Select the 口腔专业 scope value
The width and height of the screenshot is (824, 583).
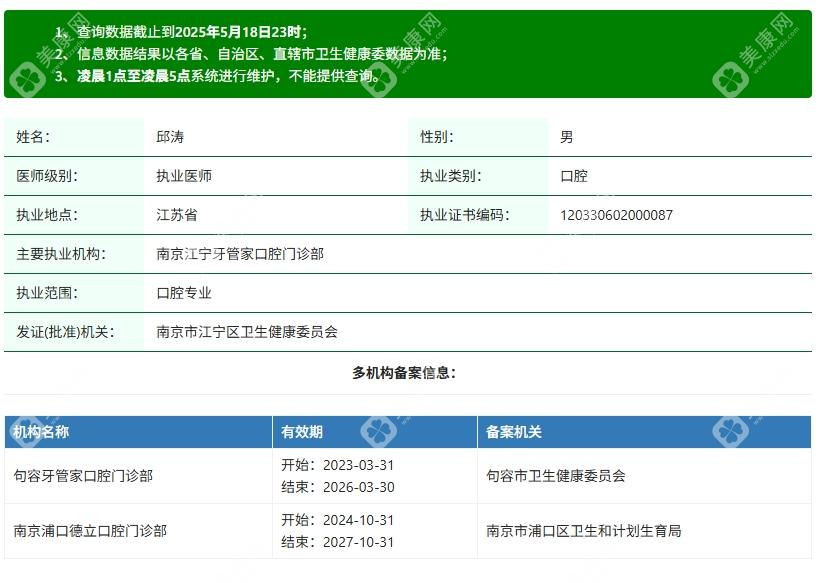pyautogui.click(x=183, y=293)
